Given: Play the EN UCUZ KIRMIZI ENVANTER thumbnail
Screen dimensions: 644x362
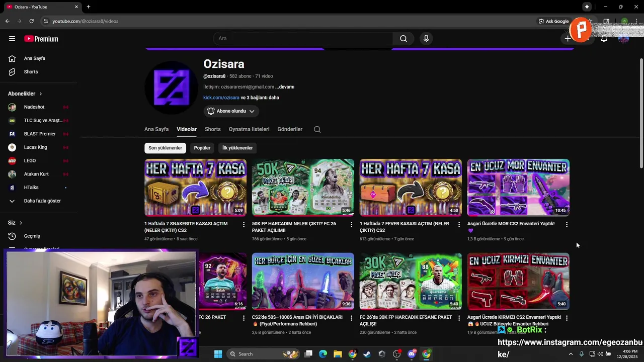Looking at the screenshot, I should tap(518, 281).
